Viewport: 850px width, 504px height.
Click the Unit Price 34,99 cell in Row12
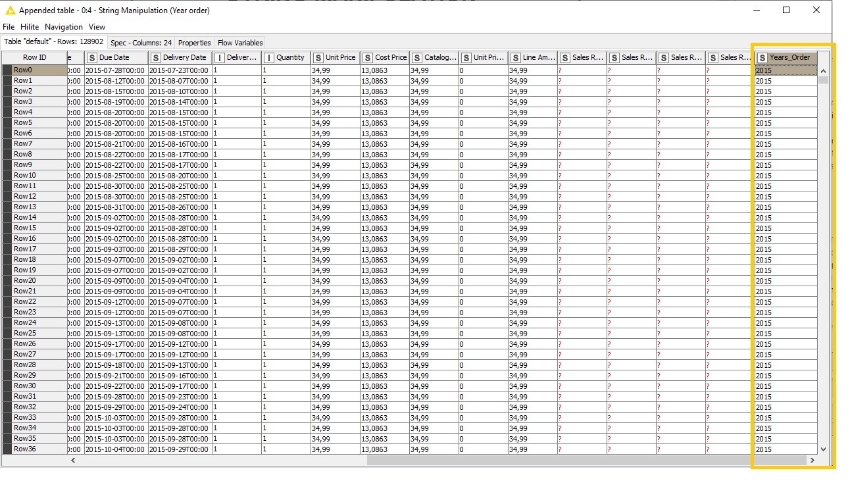tap(336, 197)
